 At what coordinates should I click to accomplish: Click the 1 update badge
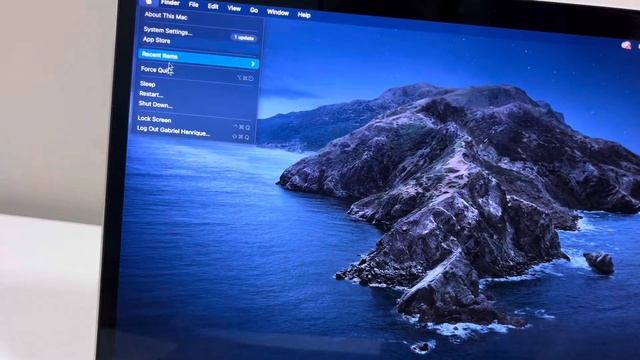pyautogui.click(x=244, y=38)
